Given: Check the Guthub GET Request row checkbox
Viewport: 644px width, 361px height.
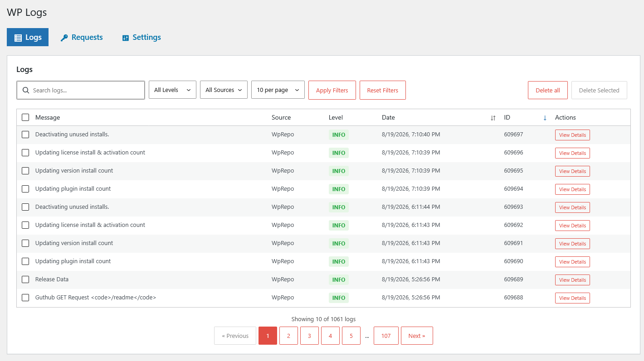Looking at the screenshot, I should pos(25,298).
